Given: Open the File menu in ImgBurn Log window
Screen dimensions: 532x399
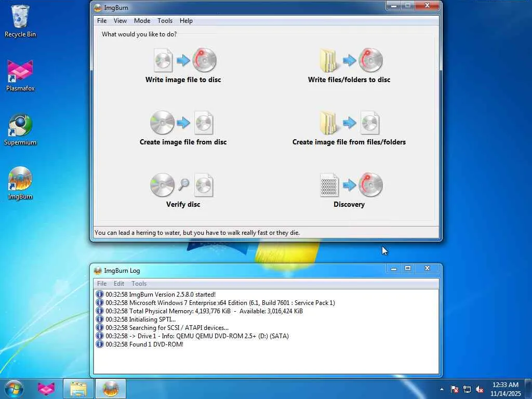Looking at the screenshot, I should click(x=102, y=284).
